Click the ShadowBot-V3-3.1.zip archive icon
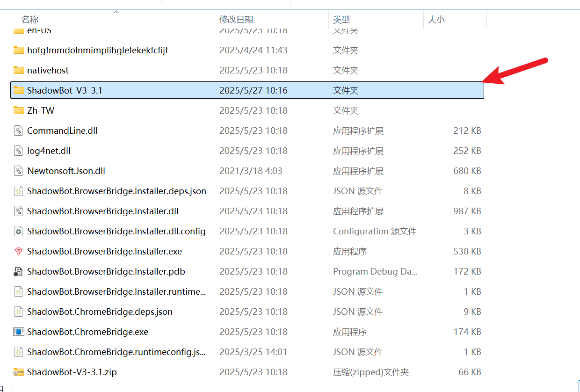 click(19, 372)
